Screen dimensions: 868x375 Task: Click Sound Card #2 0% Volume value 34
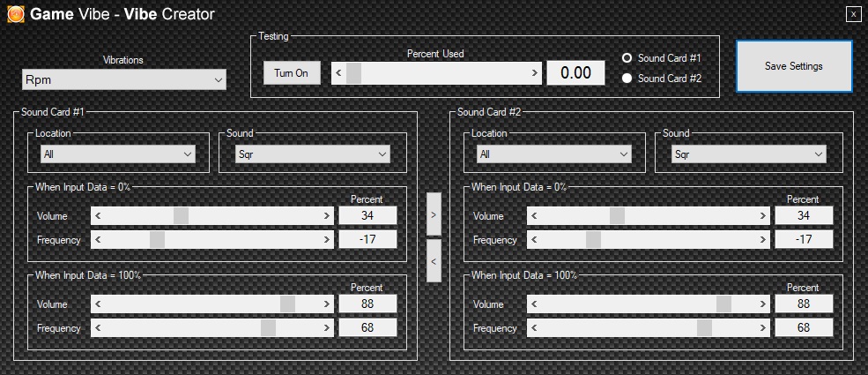coord(804,215)
